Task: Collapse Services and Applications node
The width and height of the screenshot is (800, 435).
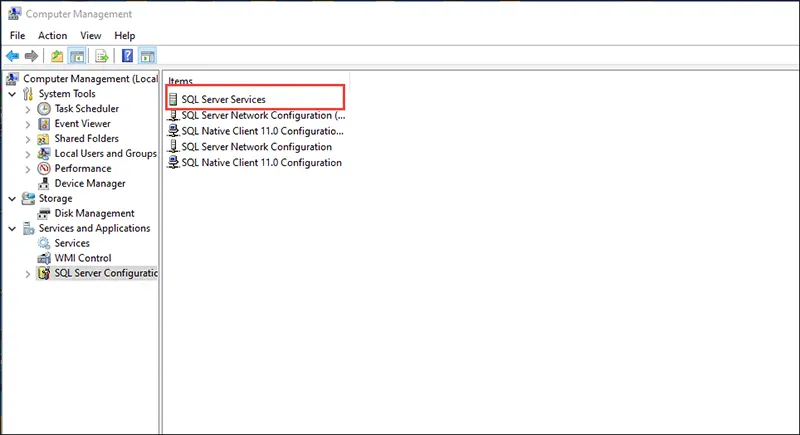Action: click(12, 228)
